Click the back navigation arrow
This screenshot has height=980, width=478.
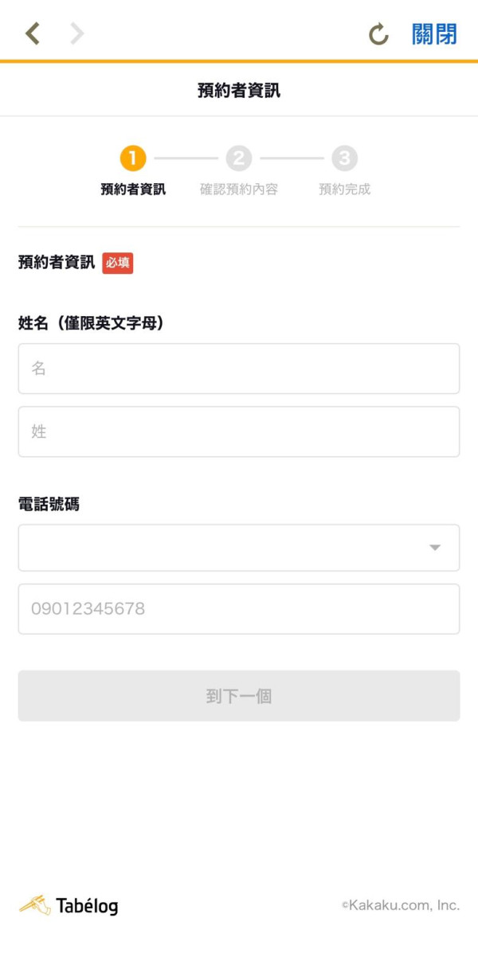(x=32, y=35)
